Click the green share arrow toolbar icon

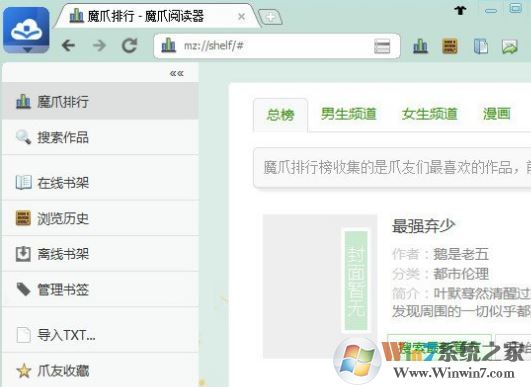pos(510,46)
